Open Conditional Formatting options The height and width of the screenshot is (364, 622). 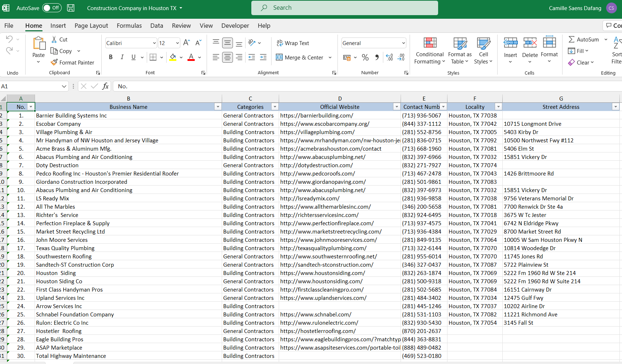tap(429, 51)
